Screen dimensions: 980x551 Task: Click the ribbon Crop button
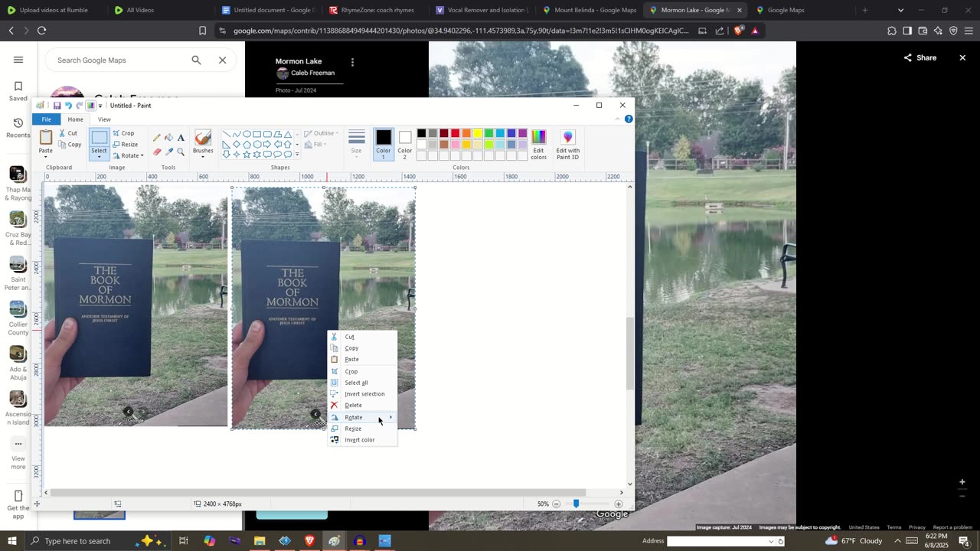click(x=123, y=133)
